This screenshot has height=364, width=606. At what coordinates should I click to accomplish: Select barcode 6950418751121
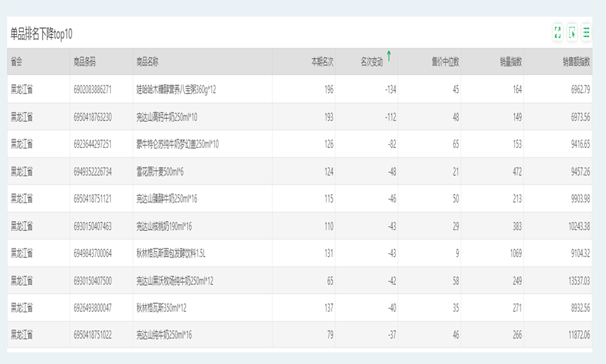click(x=92, y=199)
